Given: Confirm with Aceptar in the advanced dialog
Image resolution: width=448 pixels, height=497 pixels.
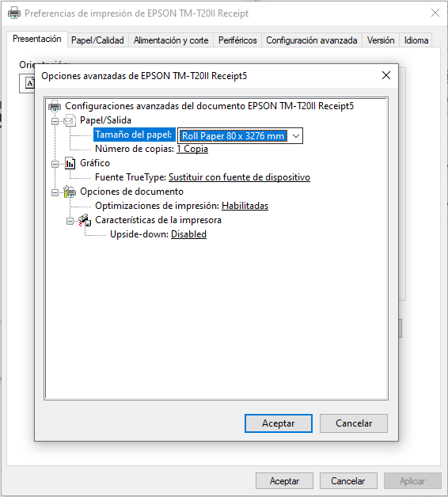Looking at the screenshot, I should pyautogui.click(x=279, y=423).
